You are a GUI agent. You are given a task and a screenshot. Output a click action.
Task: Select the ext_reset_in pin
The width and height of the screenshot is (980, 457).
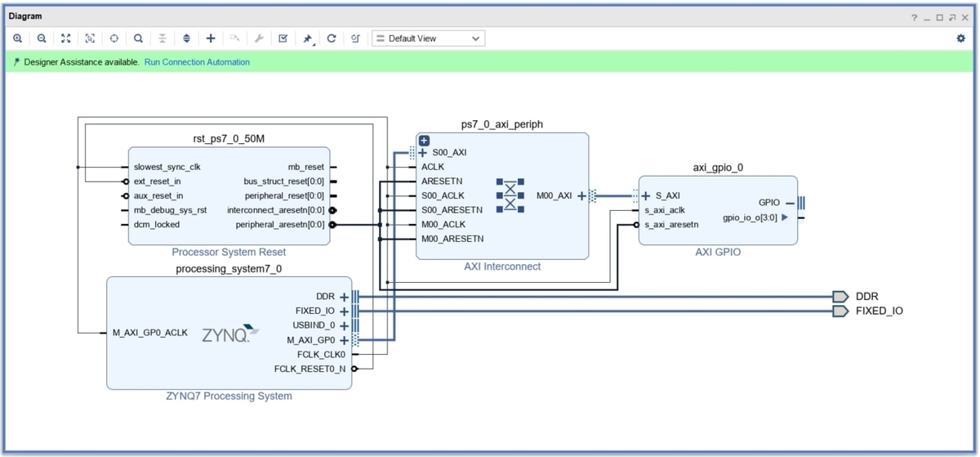158,181
